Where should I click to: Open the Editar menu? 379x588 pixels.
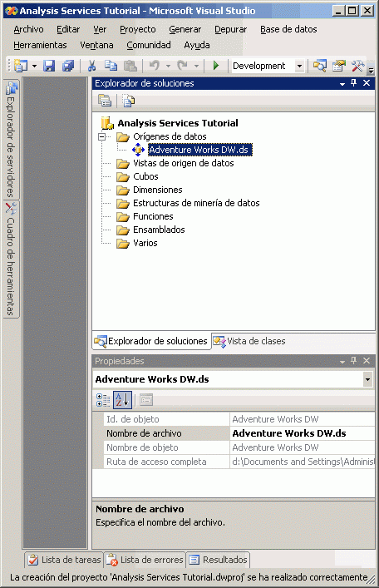tap(68, 29)
